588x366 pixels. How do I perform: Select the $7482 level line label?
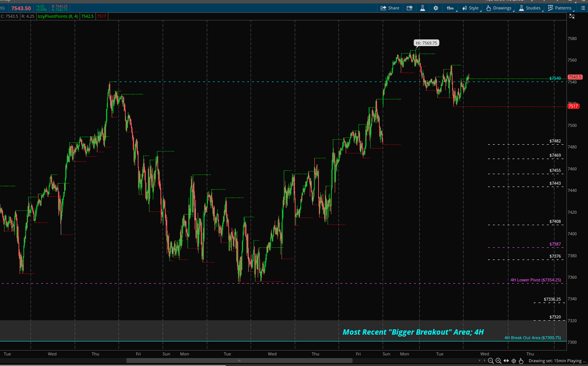(x=555, y=141)
